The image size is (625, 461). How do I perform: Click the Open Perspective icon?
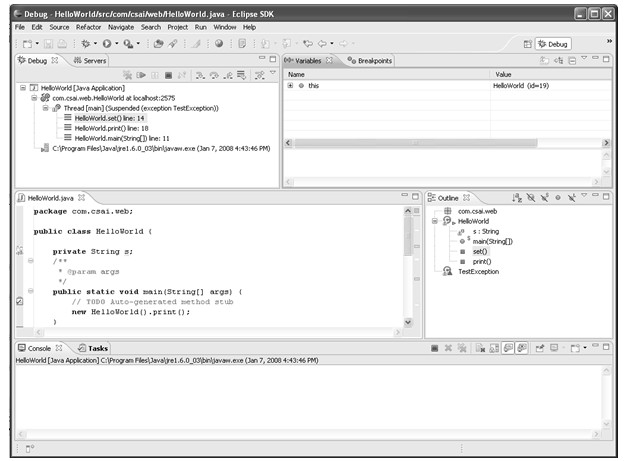click(x=527, y=44)
